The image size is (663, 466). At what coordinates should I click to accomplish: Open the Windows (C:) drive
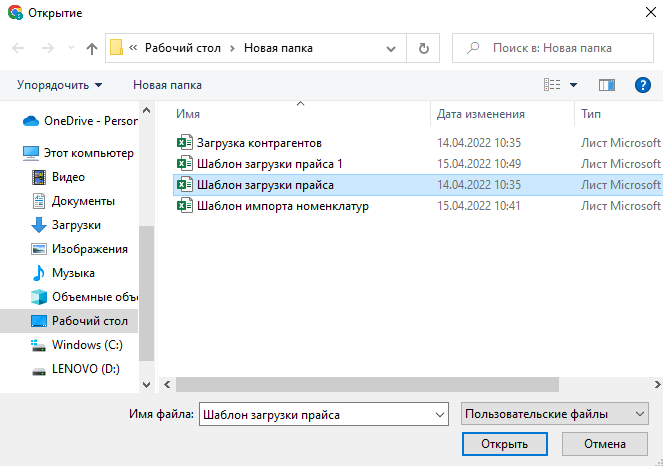(87, 345)
